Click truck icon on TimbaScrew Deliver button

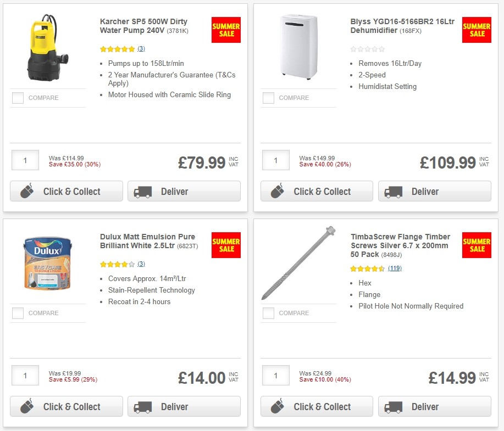pyautogui.click(x=394, y=406)
